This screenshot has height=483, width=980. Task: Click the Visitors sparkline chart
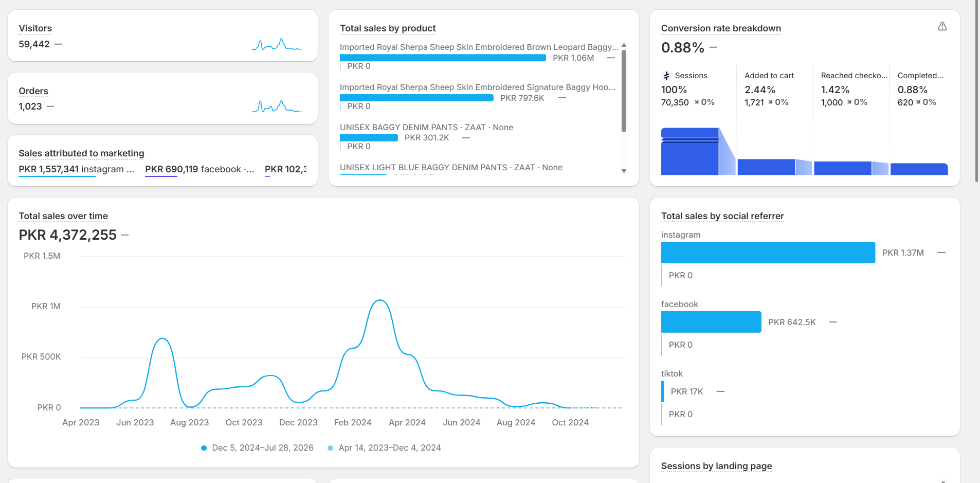pos(277,44)
